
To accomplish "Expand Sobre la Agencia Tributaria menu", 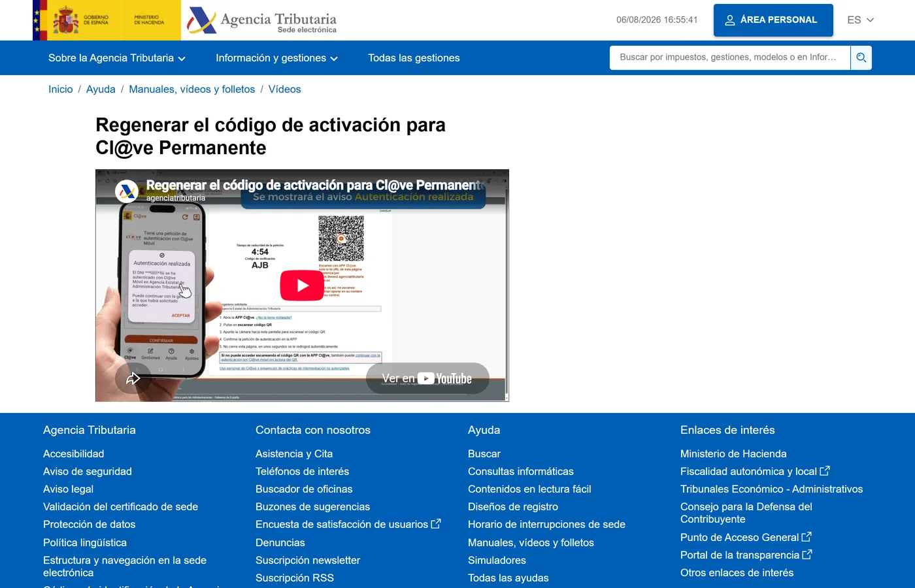I will pyautogui.click(x=117, y=58).
